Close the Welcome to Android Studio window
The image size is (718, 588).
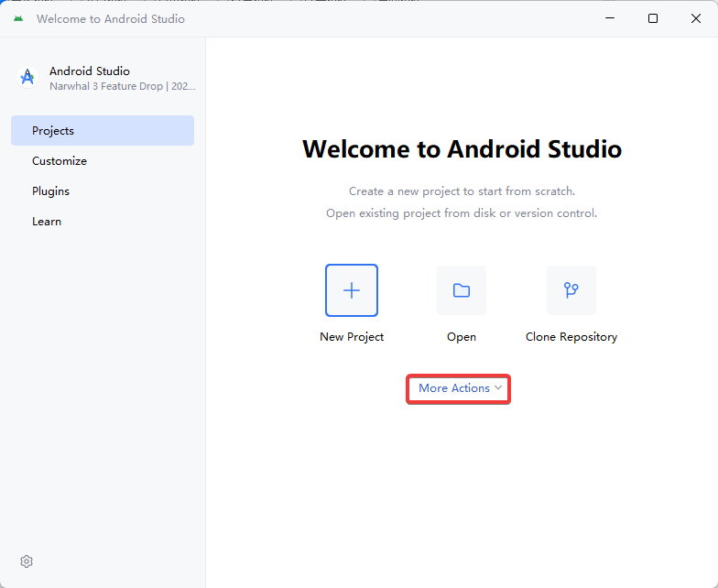[696, 18]
